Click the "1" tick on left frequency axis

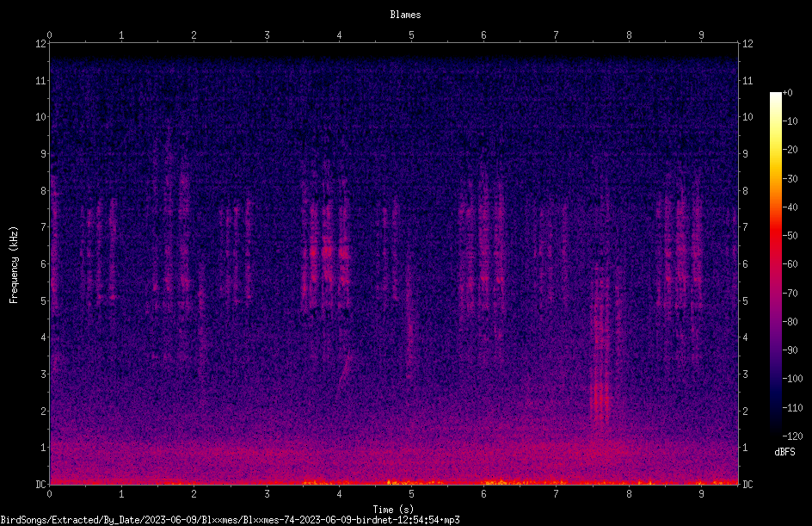coord(44,448)
